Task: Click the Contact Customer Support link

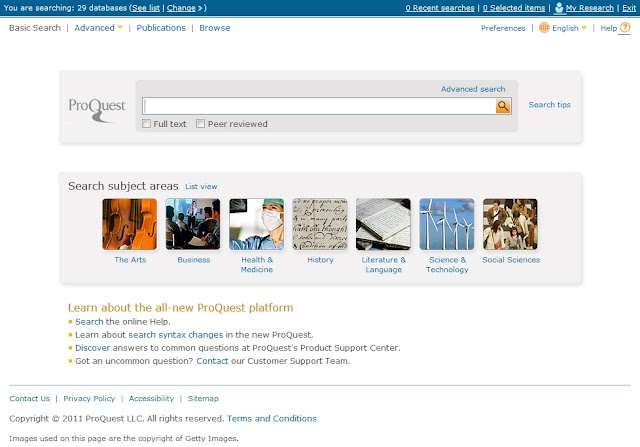Action: 212,361
